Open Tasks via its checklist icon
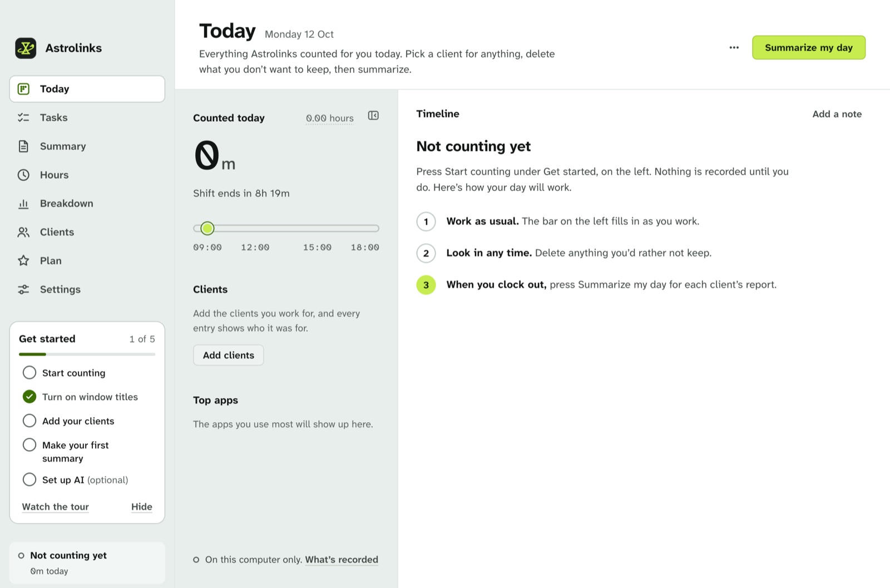Viewport: 890px width, 588px height. pos(23,117)
